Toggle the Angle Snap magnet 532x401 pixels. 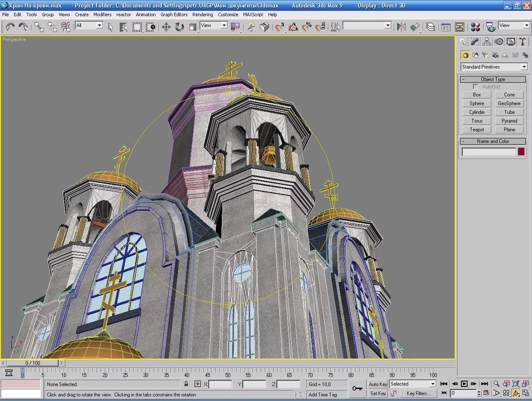pyautogui.click(x=293, y=27)
